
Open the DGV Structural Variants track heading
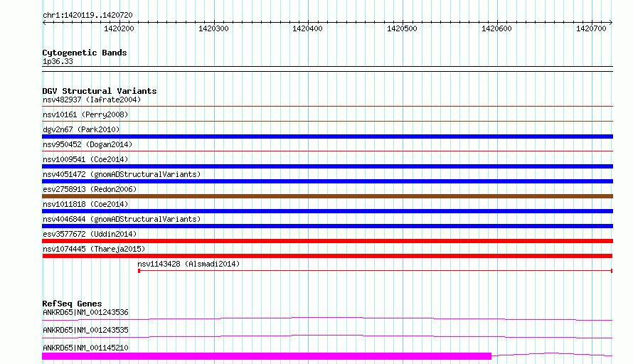[x=100, y=91]
